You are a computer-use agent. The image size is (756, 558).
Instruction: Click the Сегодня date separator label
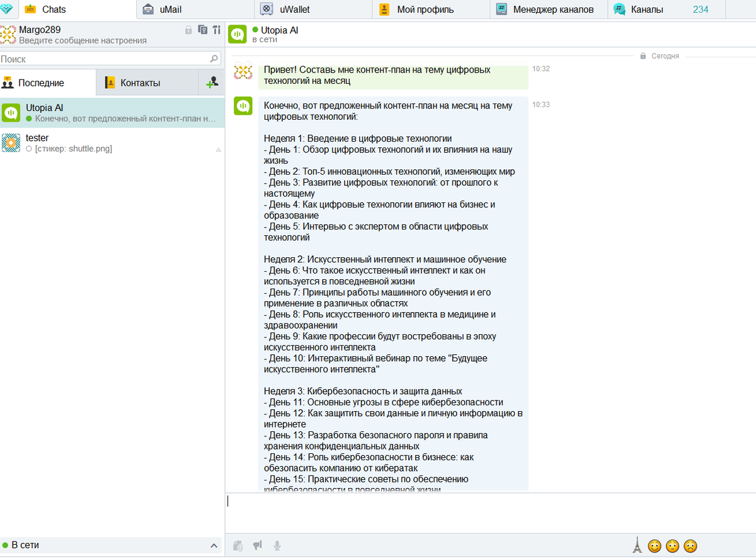tap(665, 56)
